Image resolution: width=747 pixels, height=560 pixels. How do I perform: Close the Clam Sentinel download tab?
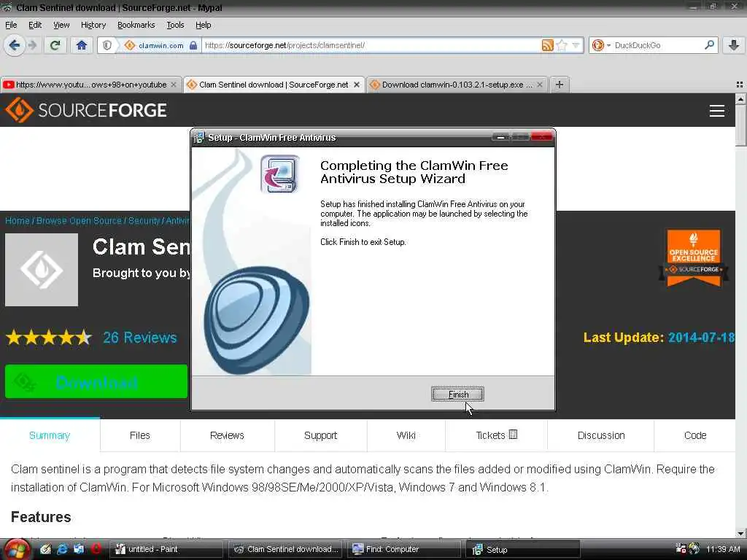tap(356, 85)
